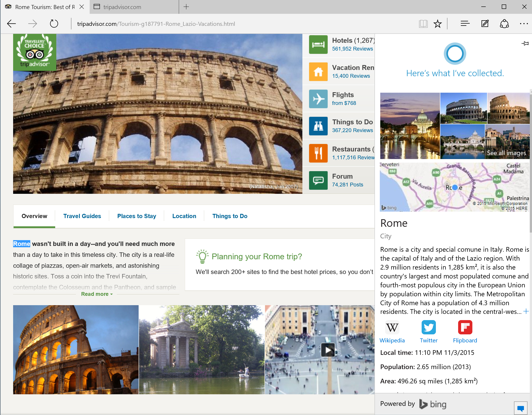Expand Rome description with the plus sign
The height and width of the screenshot is (415, 532).
tap(526, 311)
